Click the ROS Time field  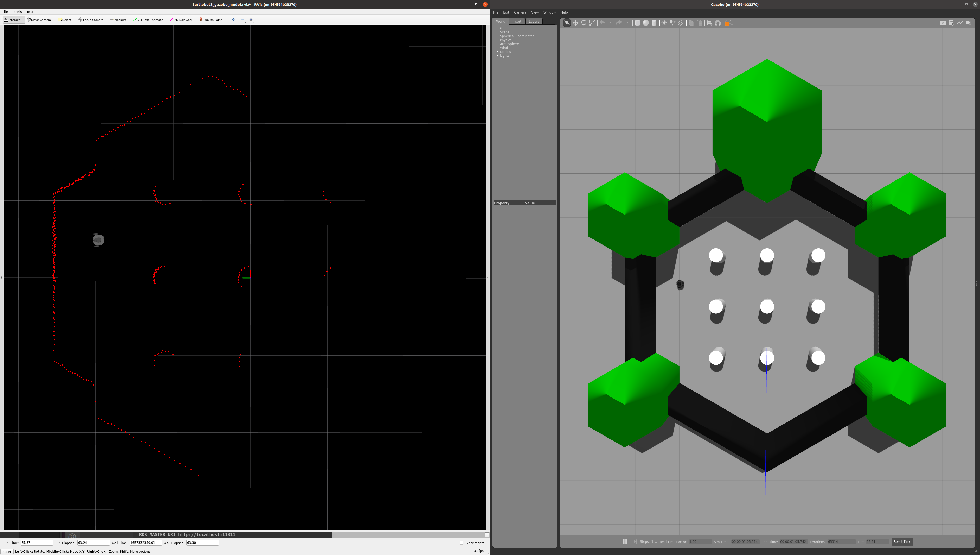(x=37, y=543)
